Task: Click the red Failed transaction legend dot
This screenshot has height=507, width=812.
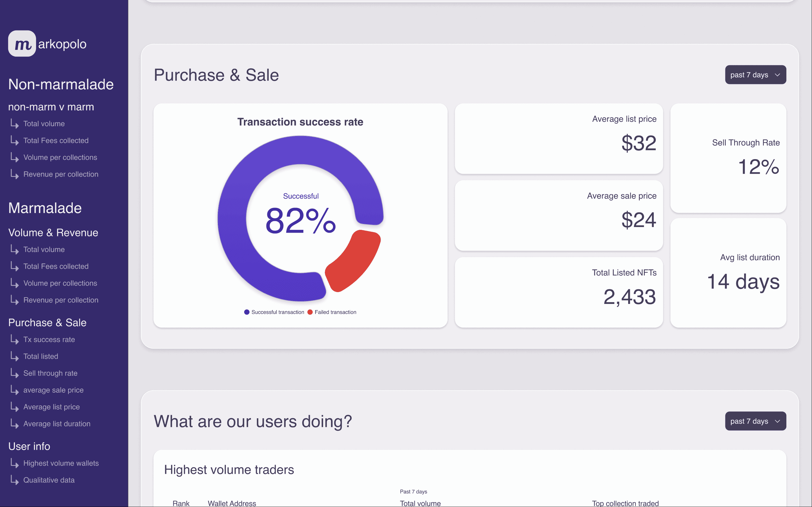Action: coord(310,312)
